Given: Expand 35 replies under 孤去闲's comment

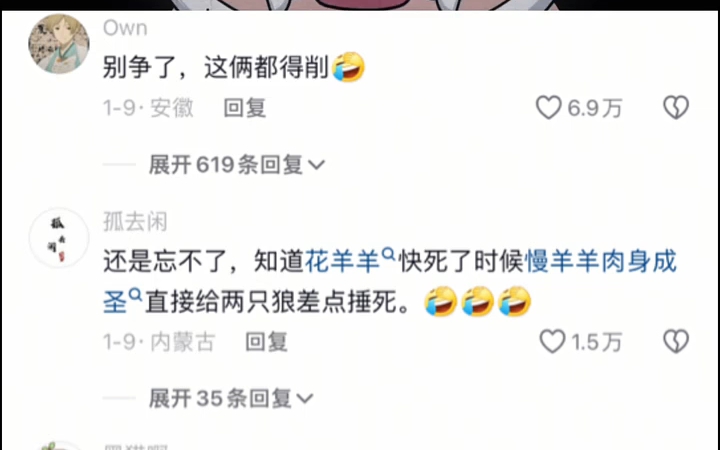Looking at the screenshot, I should (x=231, y=399).
